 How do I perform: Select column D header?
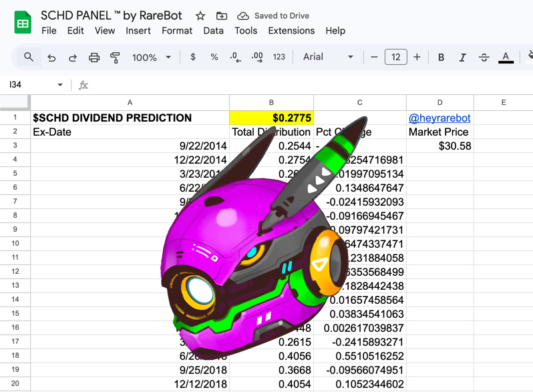point(440,102)
